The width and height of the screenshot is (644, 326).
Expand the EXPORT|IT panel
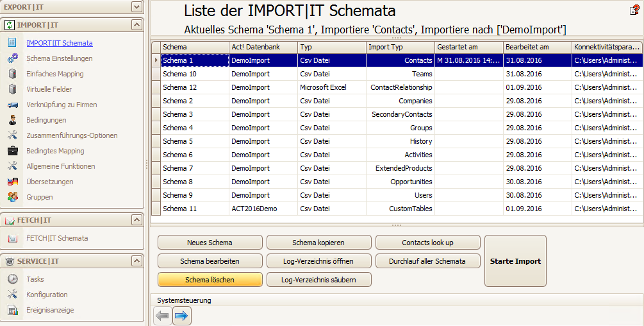136,6
